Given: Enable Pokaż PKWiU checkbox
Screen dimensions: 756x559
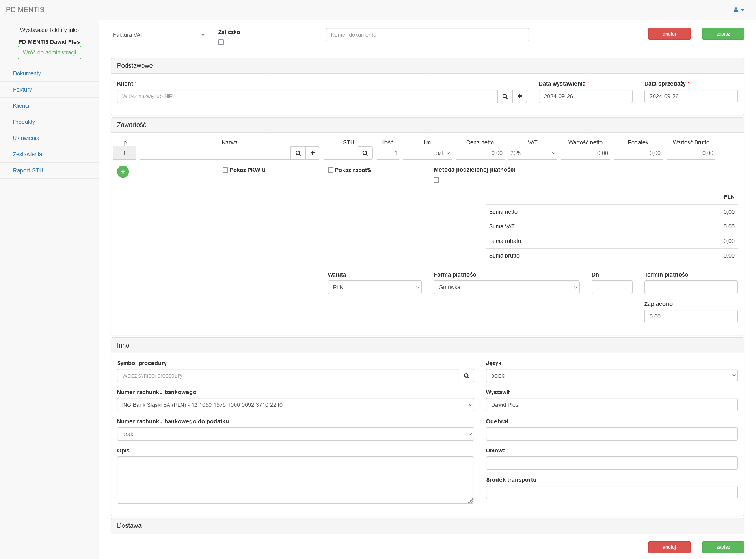Looking at the screenshot, I should pos(225,170).
